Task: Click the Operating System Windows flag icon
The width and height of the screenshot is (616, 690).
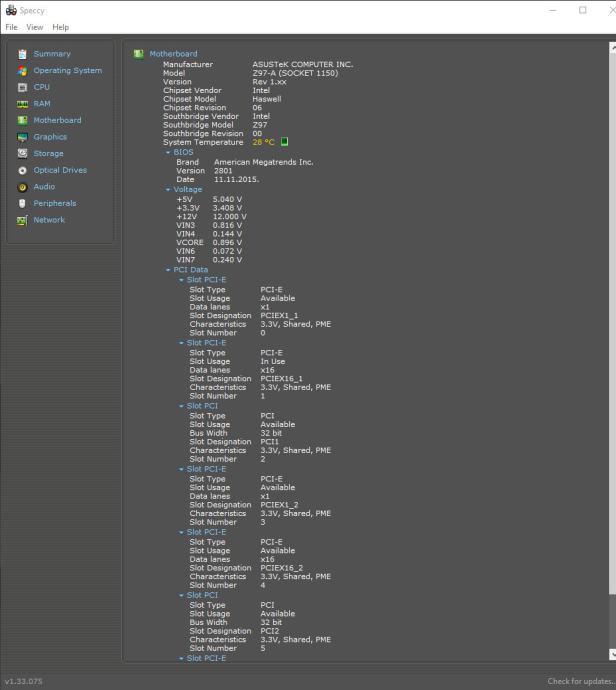Action: click(22, 71)
